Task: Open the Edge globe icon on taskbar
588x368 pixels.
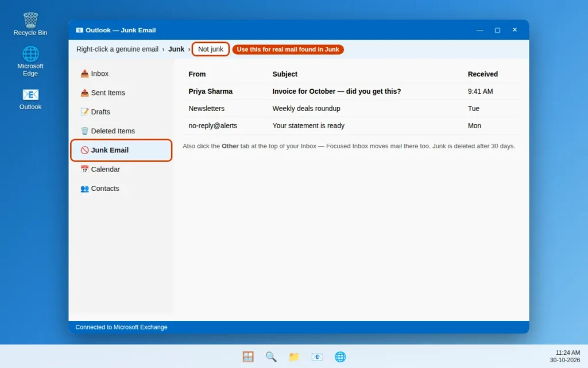Action: pos(340,356)
